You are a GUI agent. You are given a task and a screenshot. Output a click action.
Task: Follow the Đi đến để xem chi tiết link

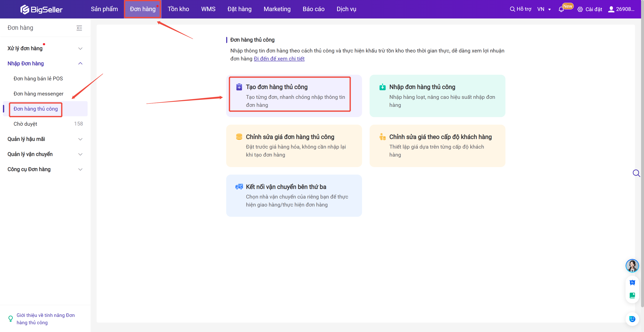click(279, 59)
